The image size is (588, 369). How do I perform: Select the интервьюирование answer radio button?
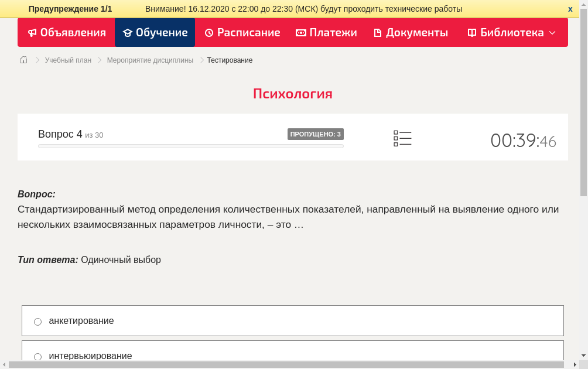point(37,356)
